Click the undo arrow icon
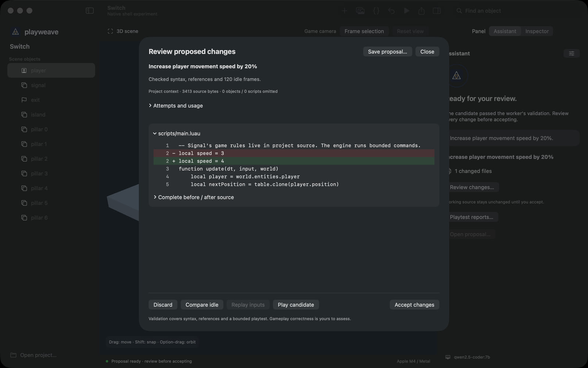This screenshot has height=368, width=588. coord(391,11)
